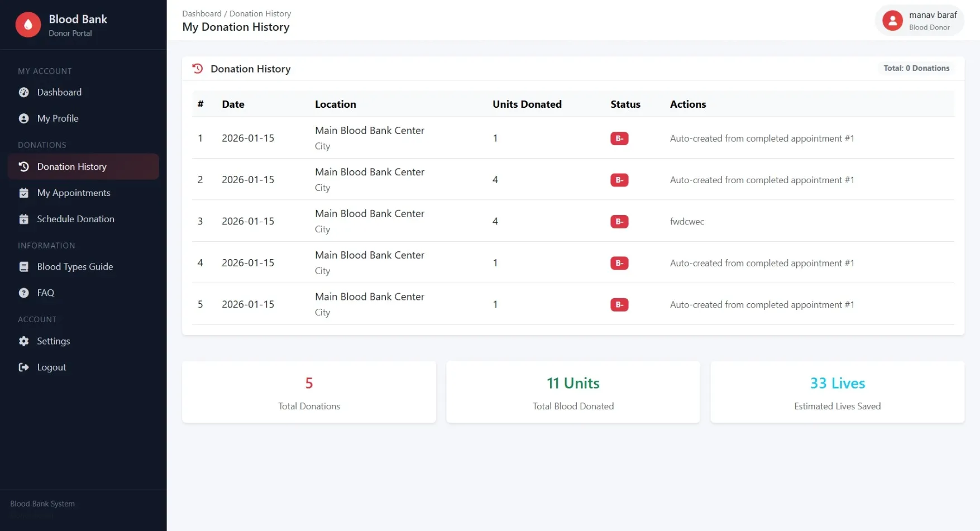This screenshot has width=980, height=531.
Task: Click the Logout arrow icon
Action: tap(24, 367)
